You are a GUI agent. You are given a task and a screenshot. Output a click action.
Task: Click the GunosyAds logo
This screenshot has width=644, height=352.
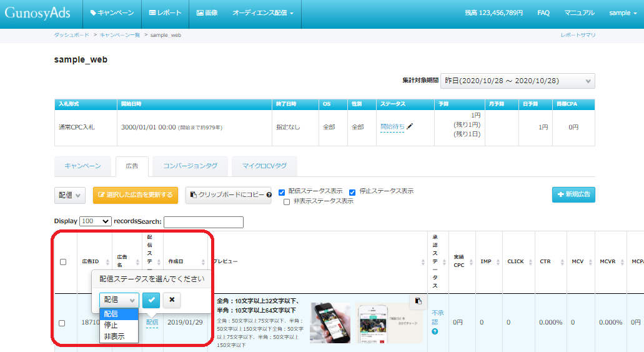(37, 13)
